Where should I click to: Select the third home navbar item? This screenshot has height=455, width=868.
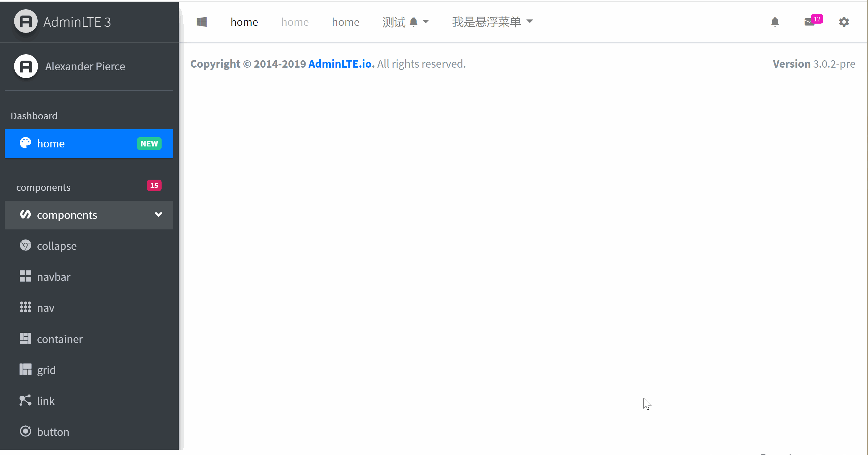(346, 22)
